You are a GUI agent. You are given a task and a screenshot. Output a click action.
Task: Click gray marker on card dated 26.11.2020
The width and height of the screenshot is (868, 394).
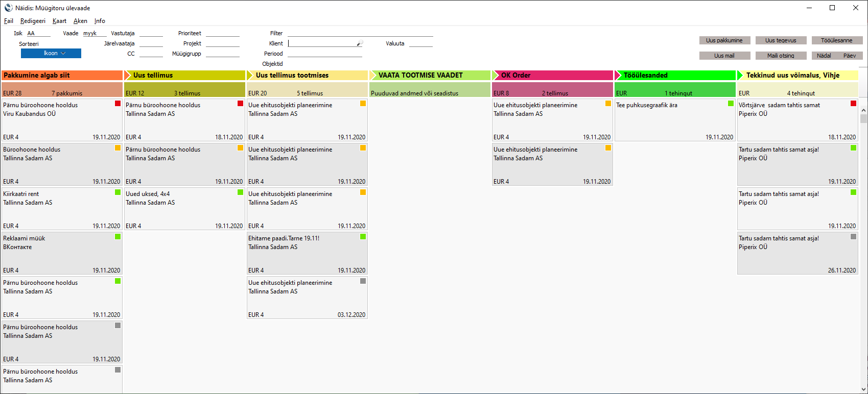pos(853,237)
